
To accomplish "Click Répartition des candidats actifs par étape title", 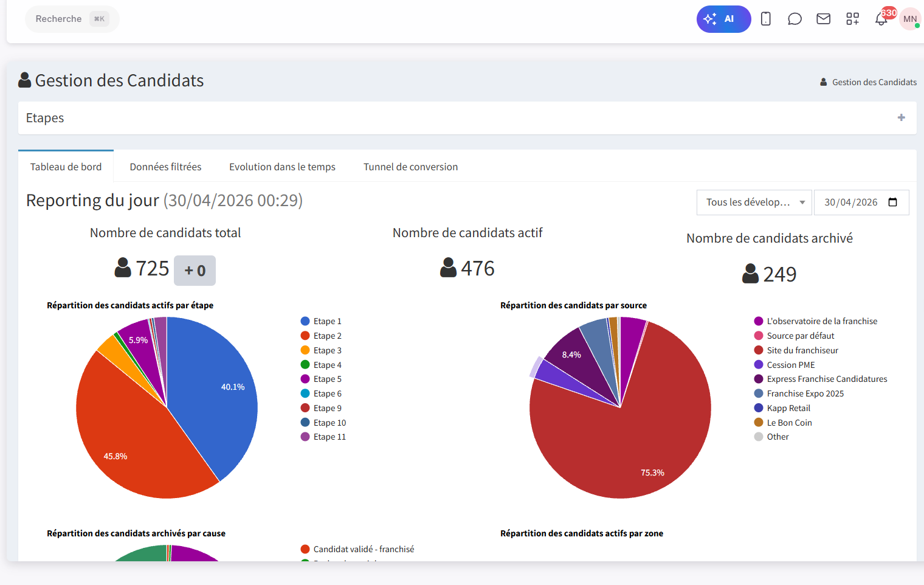I will (130, 305).
